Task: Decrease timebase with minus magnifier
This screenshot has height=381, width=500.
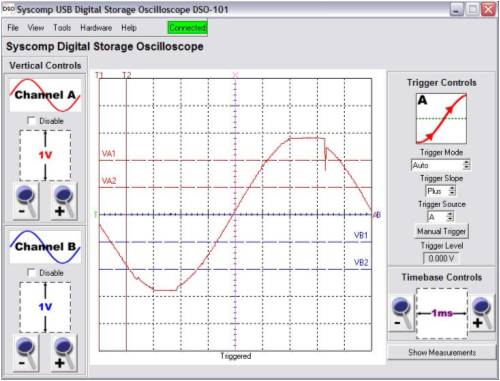Action: click(402, 313)
